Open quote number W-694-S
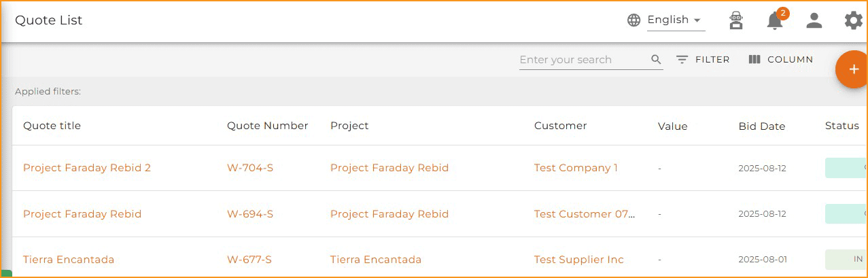Image resolution: width=868 pixels, height=278 pixels. pyautogui.click(x=250, y=214)
